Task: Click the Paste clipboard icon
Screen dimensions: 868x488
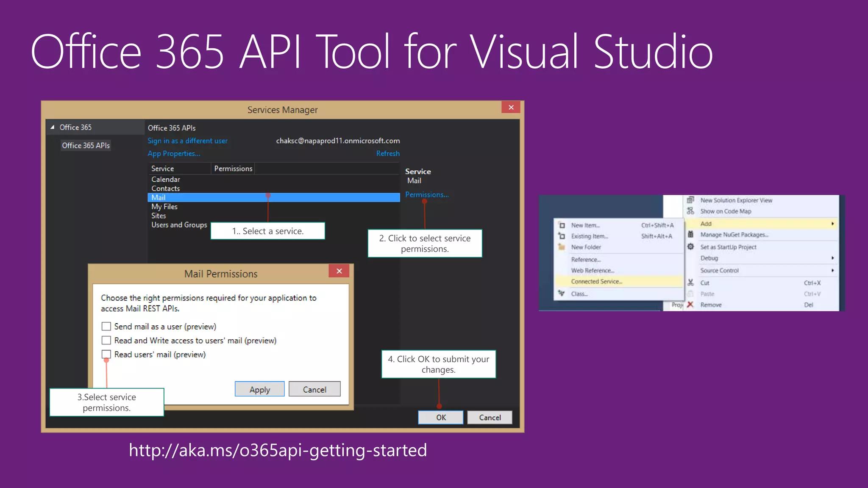Action: tap(691, 294)
